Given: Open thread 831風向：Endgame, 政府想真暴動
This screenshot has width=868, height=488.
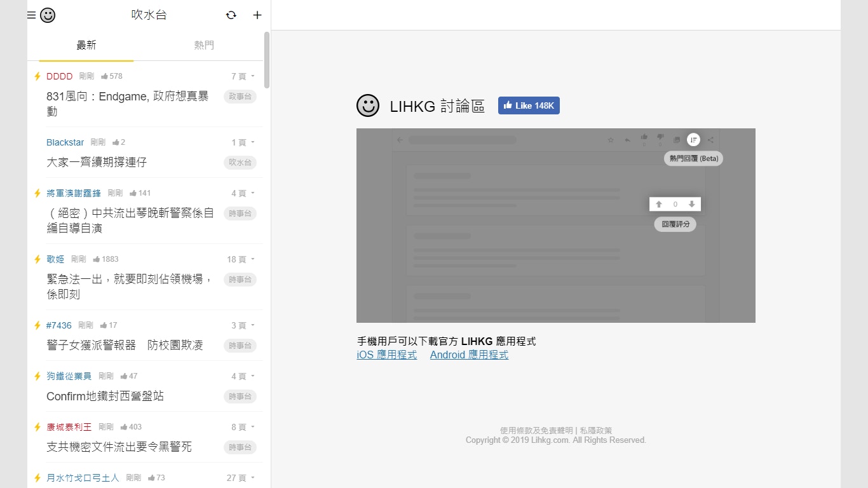Looking at the screenshot, I should coord(128,104).
